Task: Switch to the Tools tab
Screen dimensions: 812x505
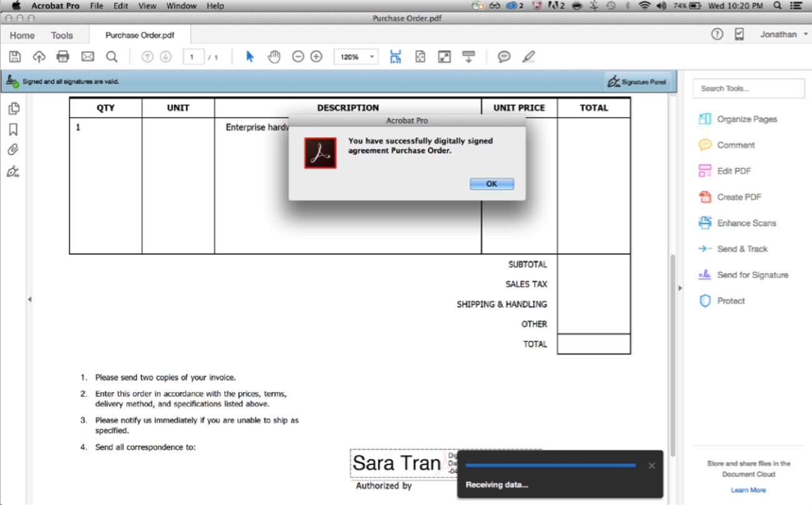Action: coord(62,36)
